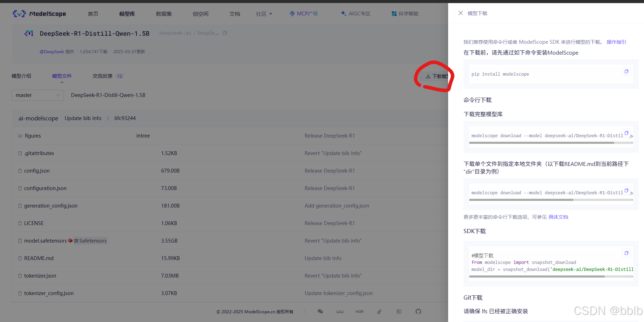Click the DeepSeek-R1-Distill-Qwen-1.5B breadcrumb path
Image resolution: width=644 pixels, height=322 pixels.
click(108, 95)
